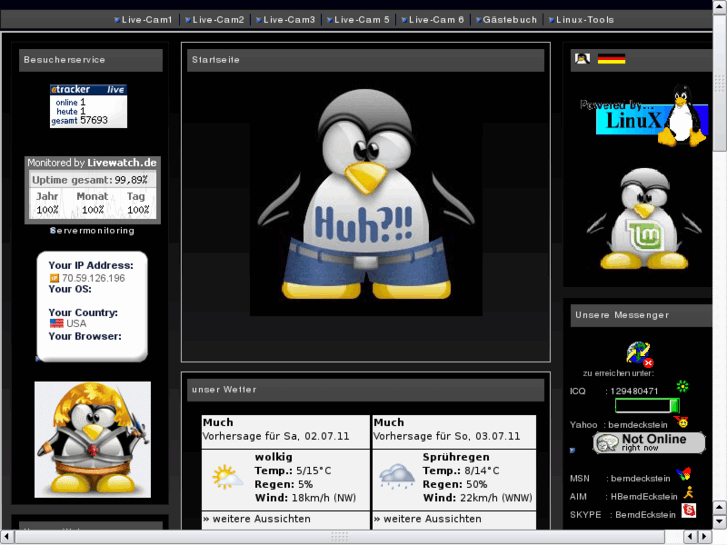Click the horizontal scrollbar left arrow
The image size is (727, 545).
(x=7, y=537)
